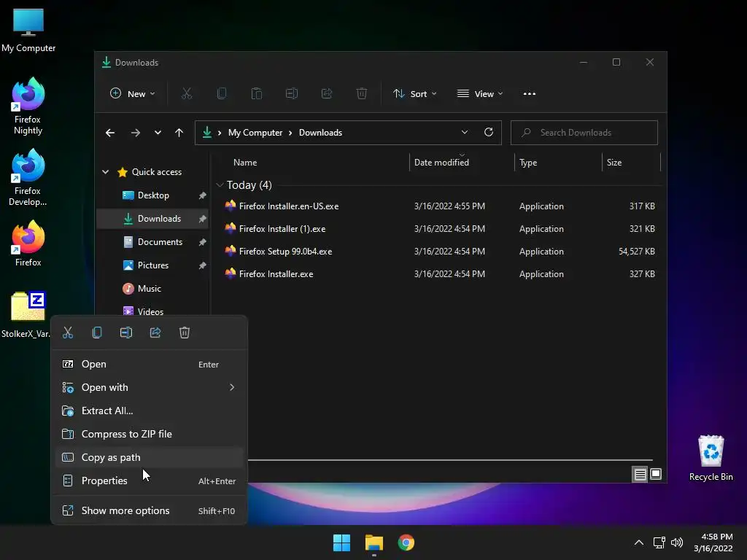This screenshot has width=747, height=560.
Task: Go forward with the right arrow
Action: 135,133
